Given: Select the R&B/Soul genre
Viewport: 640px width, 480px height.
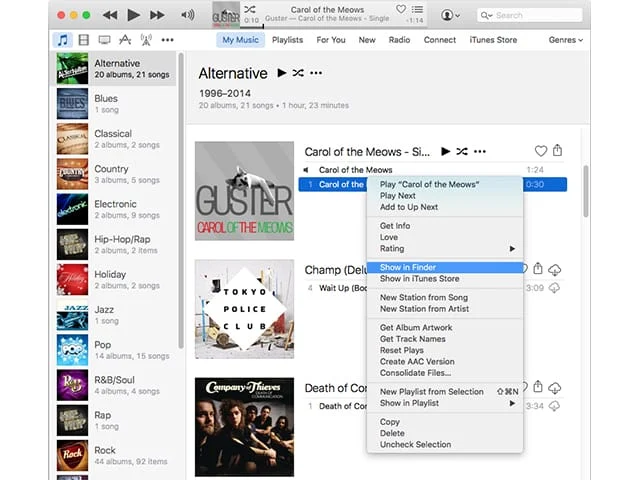Looking at the screenshot, I should (113, 385).
